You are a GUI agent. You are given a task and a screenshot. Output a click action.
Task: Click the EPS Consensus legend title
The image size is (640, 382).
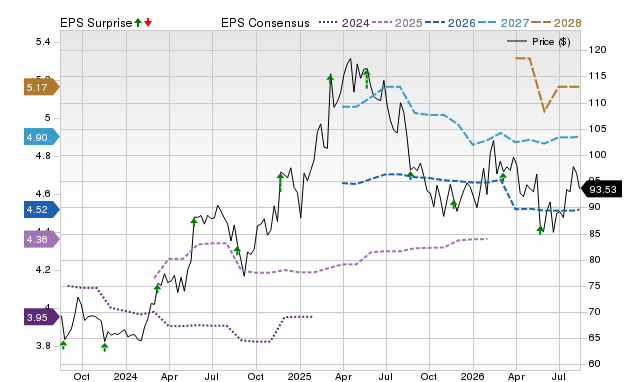point(265,23)
